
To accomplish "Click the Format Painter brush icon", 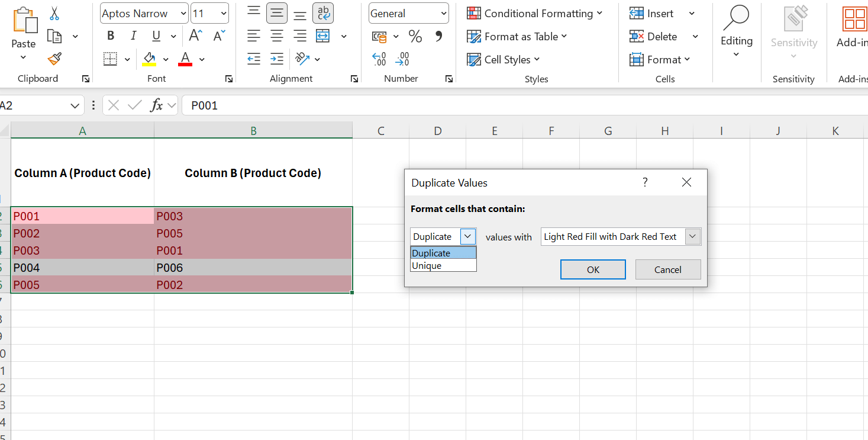I will 54,59.
